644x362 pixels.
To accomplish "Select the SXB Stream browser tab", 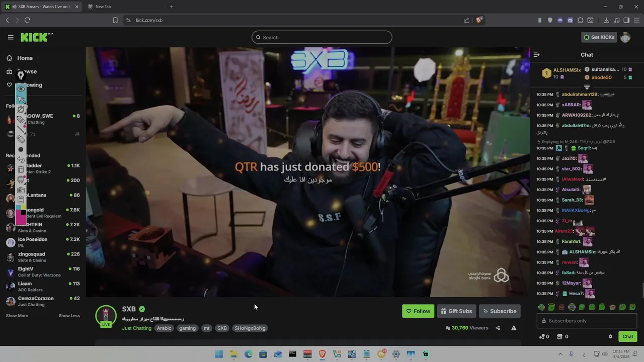I will tap(41, 7).
